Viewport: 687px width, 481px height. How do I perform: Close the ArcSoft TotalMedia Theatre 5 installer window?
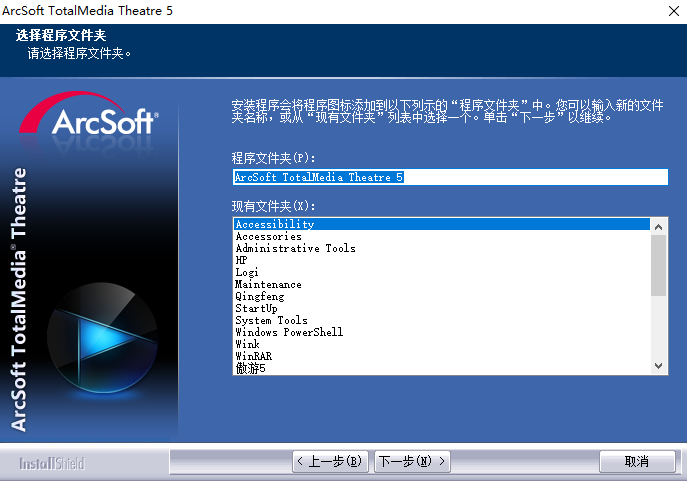(x=674, y=11)
